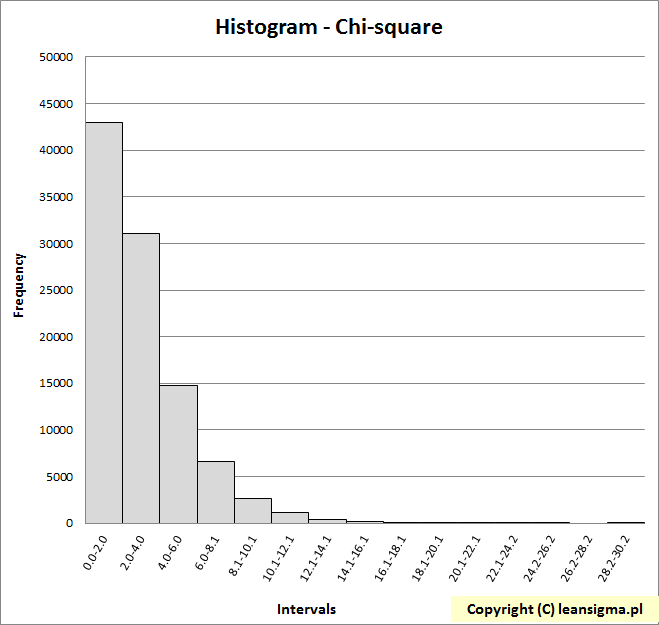Click the 50000 value on the Y axis
The height and width of the screenshot is (625, 659).
56,57
